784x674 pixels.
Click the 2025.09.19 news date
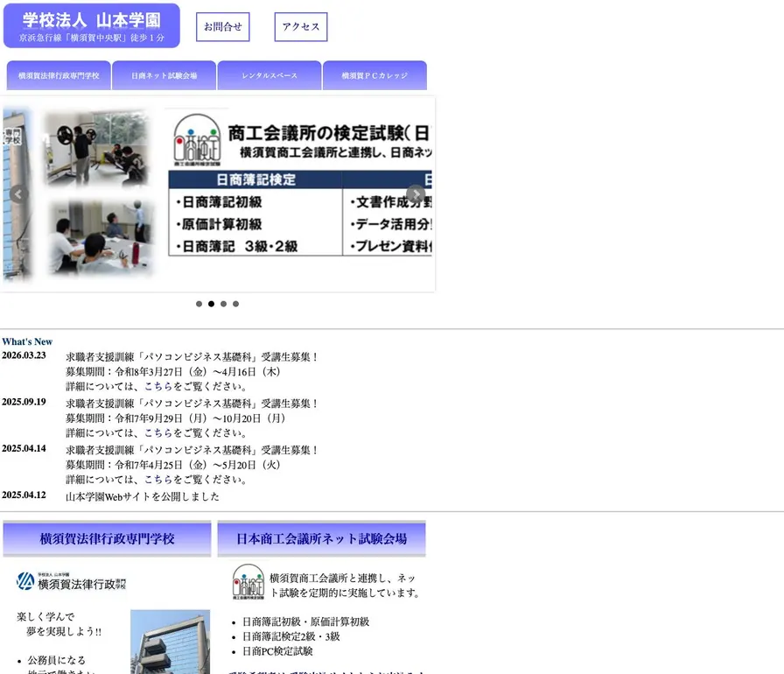pyautogui.click(x=24, y=402)
